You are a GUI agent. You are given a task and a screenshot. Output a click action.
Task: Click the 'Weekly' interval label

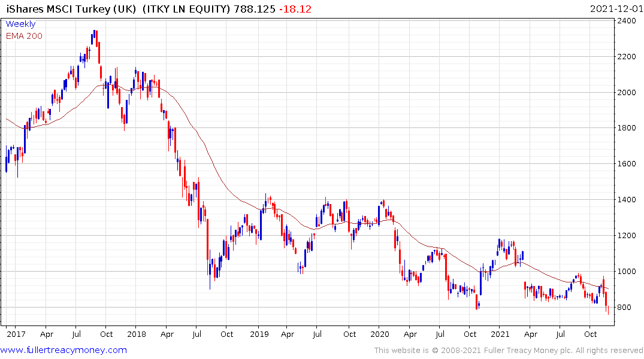[20, 24]
